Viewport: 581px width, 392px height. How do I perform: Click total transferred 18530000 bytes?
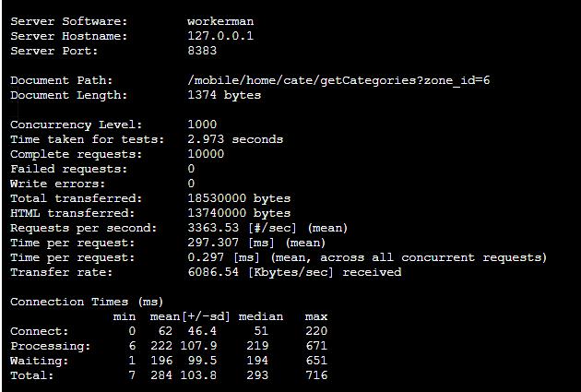click(239, 198)
